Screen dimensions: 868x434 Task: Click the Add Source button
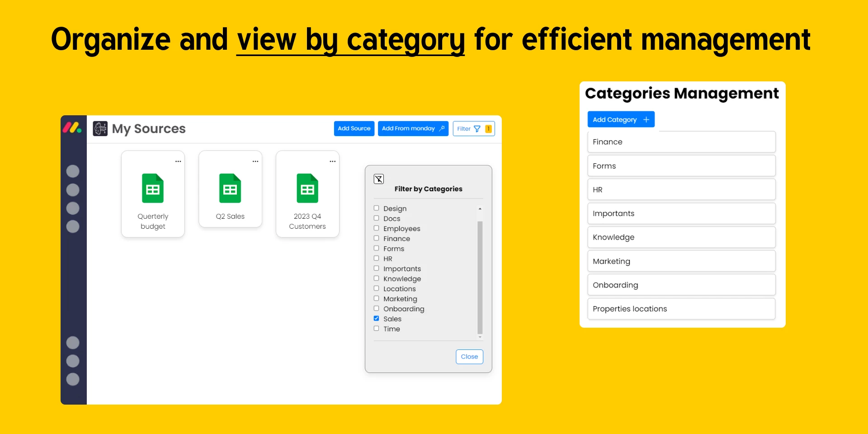coord(354,128)
